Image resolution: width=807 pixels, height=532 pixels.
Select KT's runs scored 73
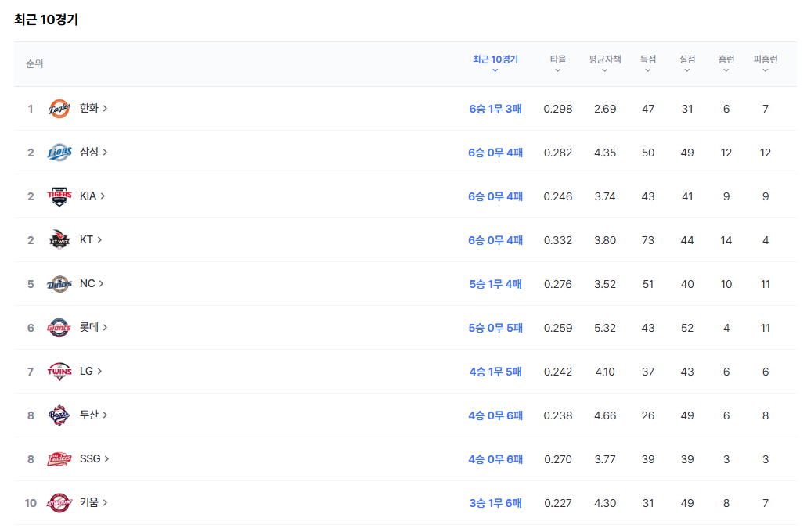pyautogui.click(x=648, y=240)
